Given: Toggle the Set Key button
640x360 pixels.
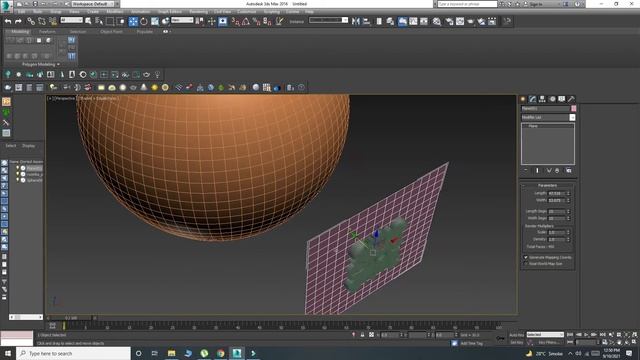Looking at the screenshot, I should tap(516, 342).
